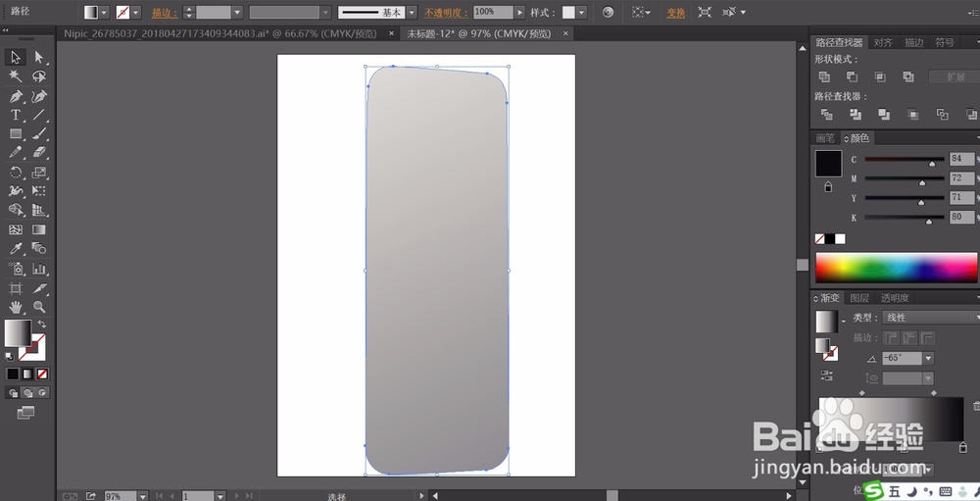The width and height of the screenshot is (980, 501).
Task: Select the Column Graph tool
Action: point(39,269)
